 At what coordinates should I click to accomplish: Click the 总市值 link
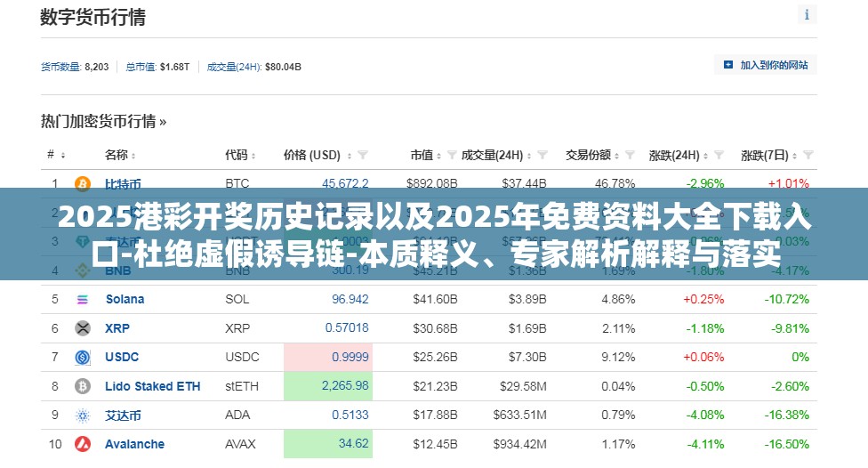[x=141, y=67]
